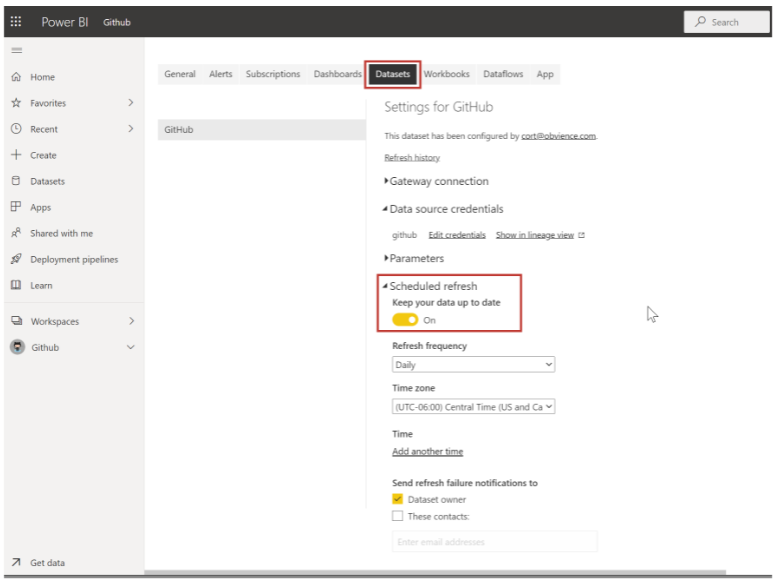The height and width of the screenshot is (587, 777).
Task: Click the Add another time link
Action: click(x=428, y=451)
